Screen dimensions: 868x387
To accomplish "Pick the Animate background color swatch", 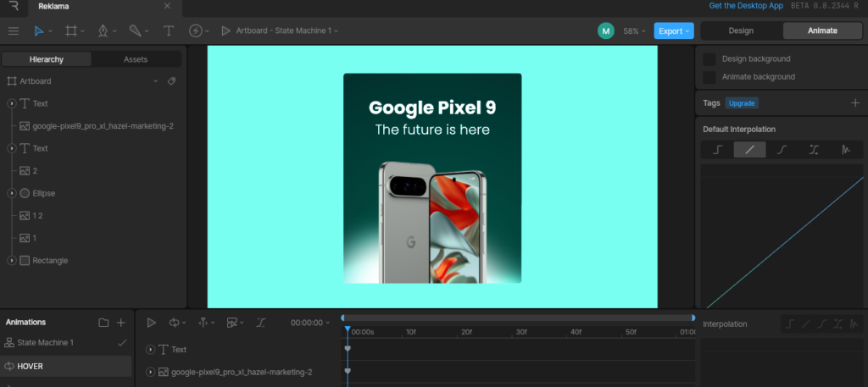I will (709, 77).
